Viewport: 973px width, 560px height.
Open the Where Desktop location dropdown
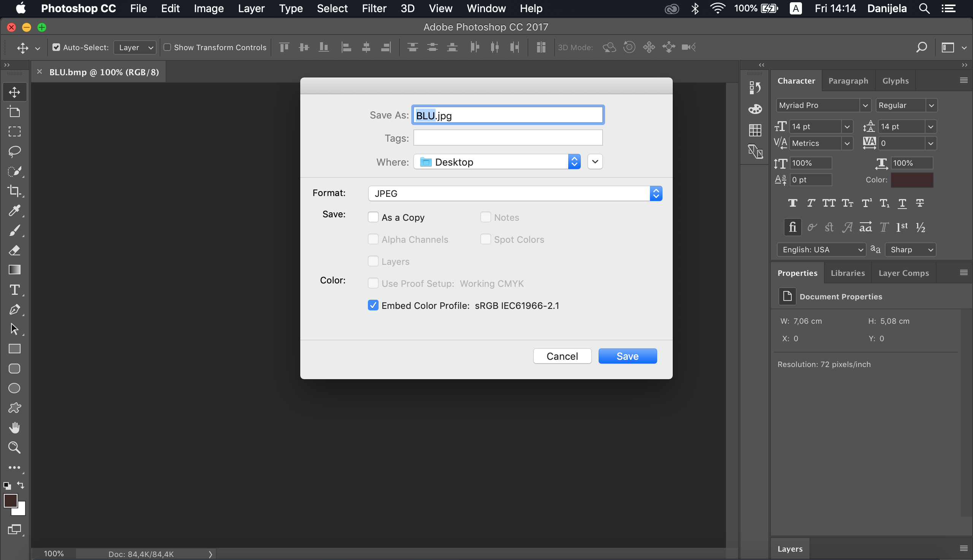click(x=497, y=162)
